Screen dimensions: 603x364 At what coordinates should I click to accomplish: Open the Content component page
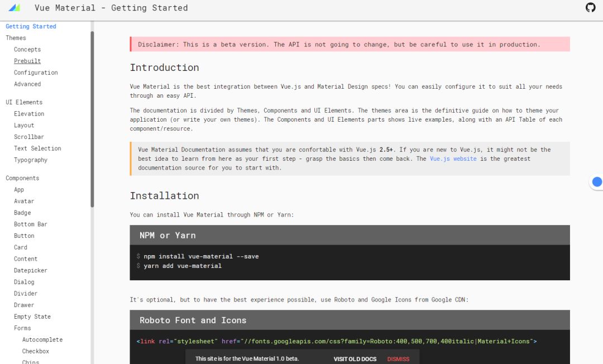[x=25, y=258]
